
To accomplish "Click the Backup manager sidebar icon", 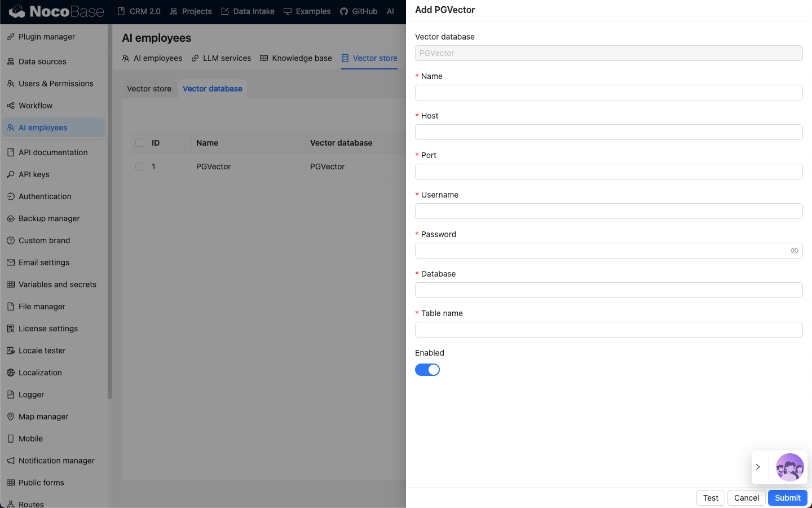I will (11, 218).
